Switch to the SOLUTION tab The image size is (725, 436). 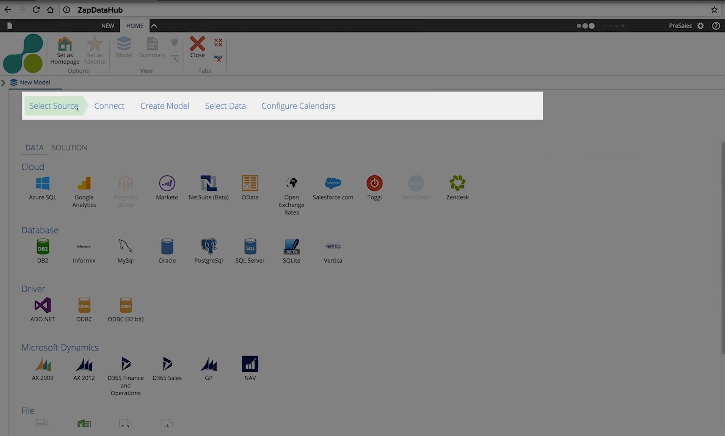[x=69, y=147]
